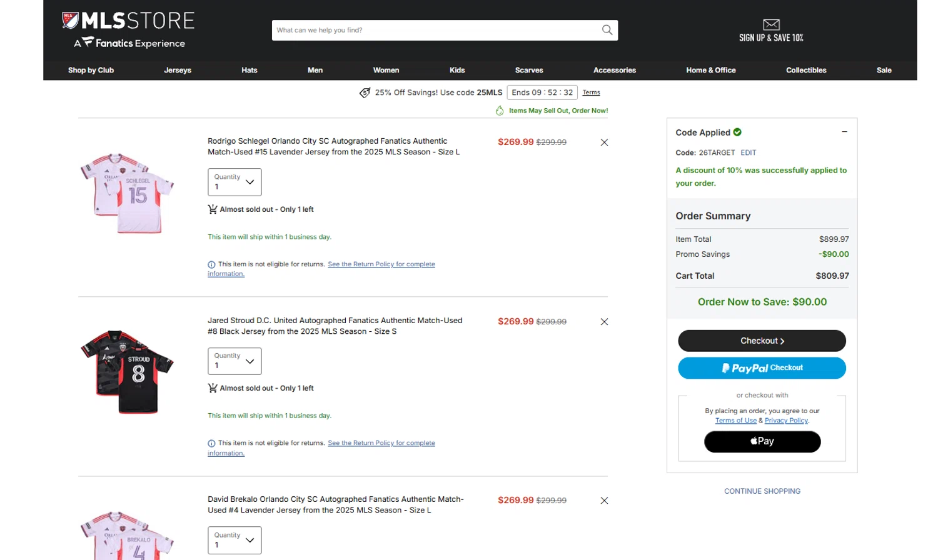Screen dimensions: 938x560
Task: Click the Item Total value $899.97
Action: pos(834,239)
